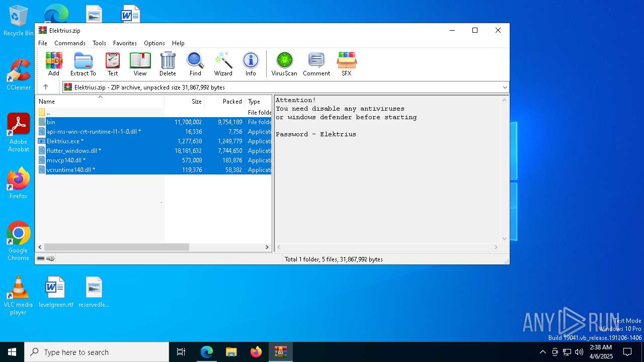Click the SFX toolbar icon
The height and width of the screenshot is (362, 644).
[x=347, y=64]
